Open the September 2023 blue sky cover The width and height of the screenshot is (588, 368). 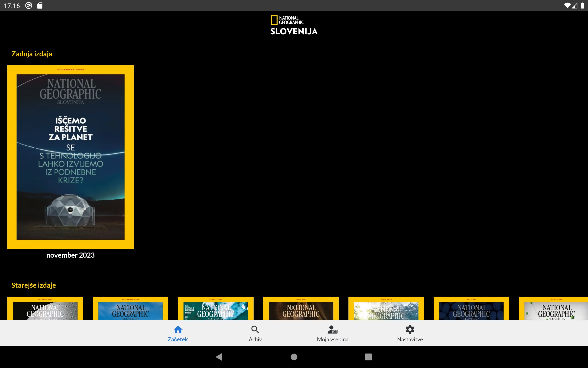click(130, 308)
